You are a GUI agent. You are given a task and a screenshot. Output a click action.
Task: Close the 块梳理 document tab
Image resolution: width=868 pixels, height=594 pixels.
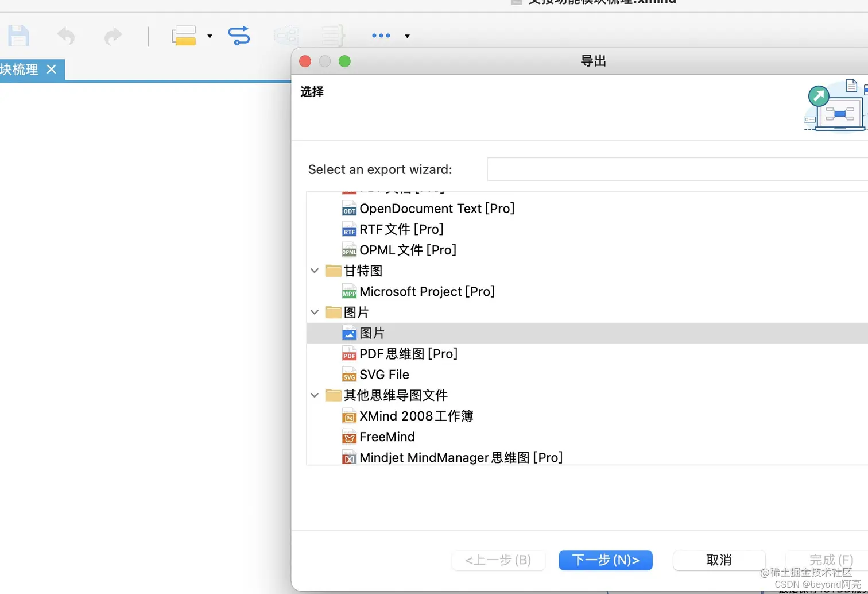(x=52, y=70)
